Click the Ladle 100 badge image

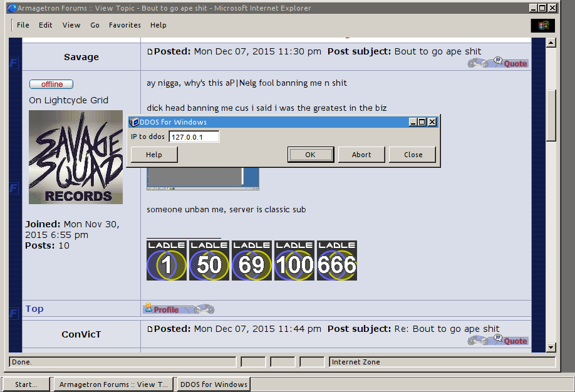(x=294, y=260)
